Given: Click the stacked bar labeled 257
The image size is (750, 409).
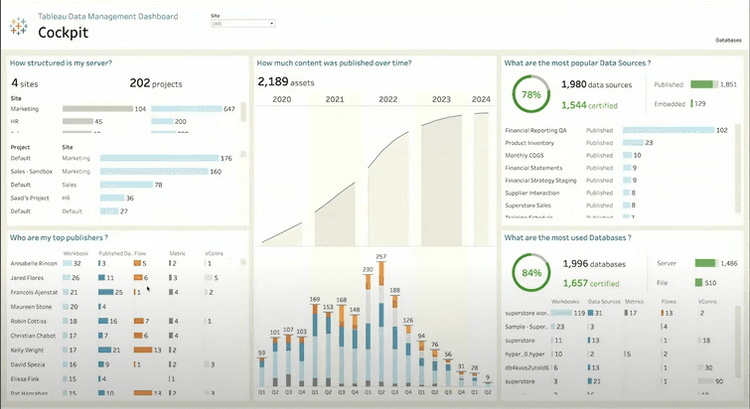Looking at the screenshot, I should coord(381,324).
